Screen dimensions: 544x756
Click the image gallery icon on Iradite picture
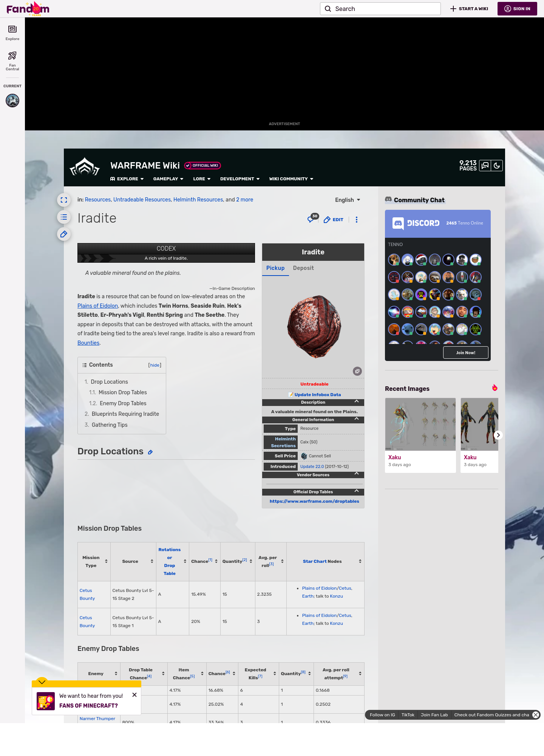(357, 371)
